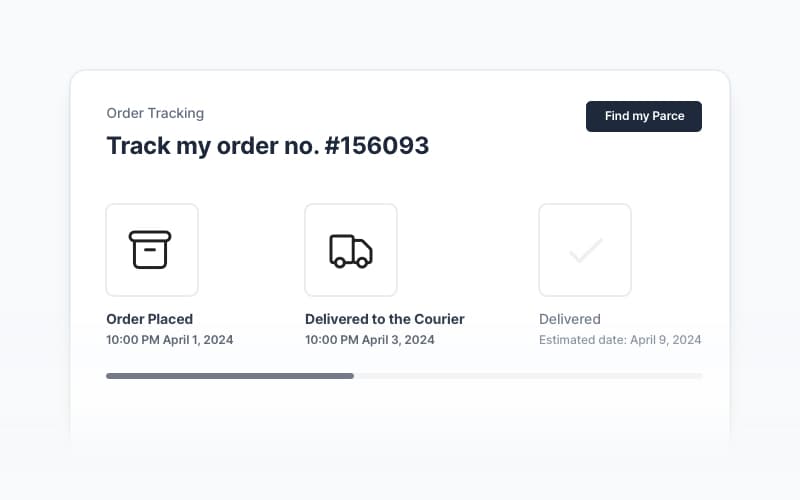Select the 'Order Placed' step label
This screenshot has width=800, height=500.
(x=149, y=319)
